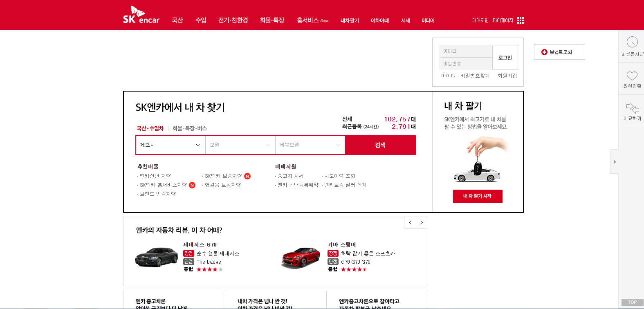
Task: Click the 회원가입 link
Action: pyautogui.click(x=507, y=76)
